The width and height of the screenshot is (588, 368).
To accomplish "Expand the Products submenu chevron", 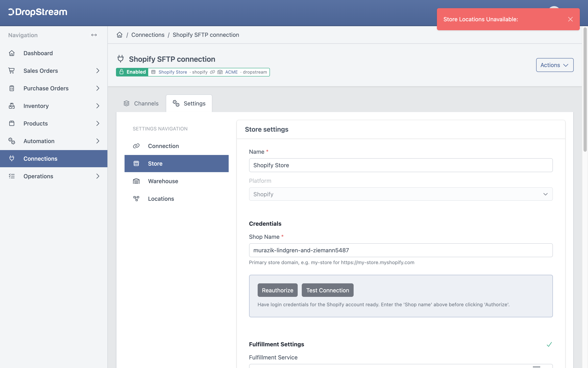I will 98,123.
